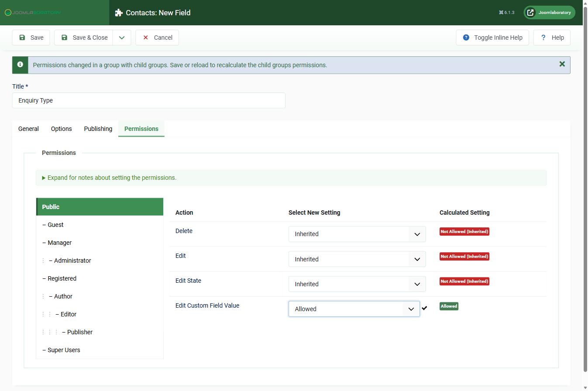Click Save & Close
The height and width of the screenshot is (391, 588).
coord(84,38)
